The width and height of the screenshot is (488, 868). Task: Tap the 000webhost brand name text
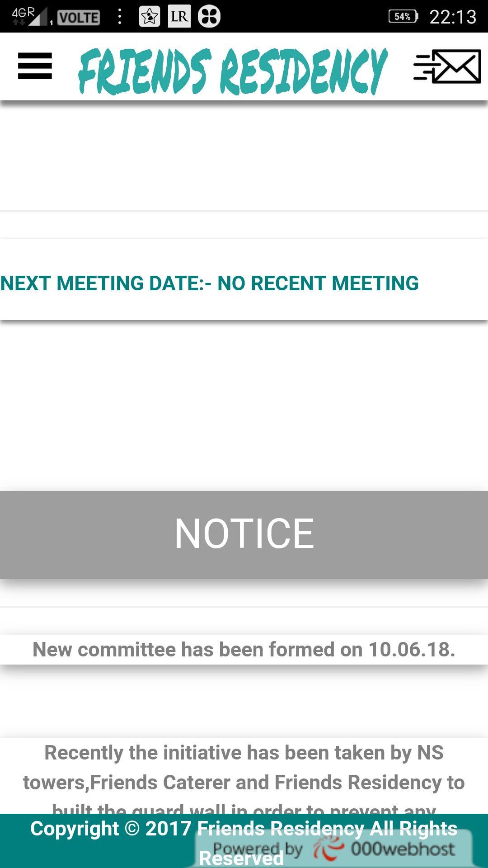click(402, 849)
